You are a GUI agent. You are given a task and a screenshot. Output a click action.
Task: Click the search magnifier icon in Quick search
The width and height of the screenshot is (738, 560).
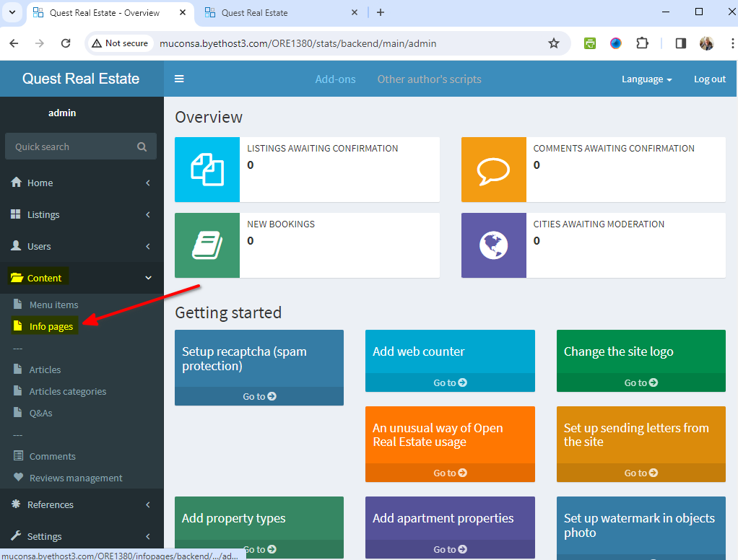[142, 146]
